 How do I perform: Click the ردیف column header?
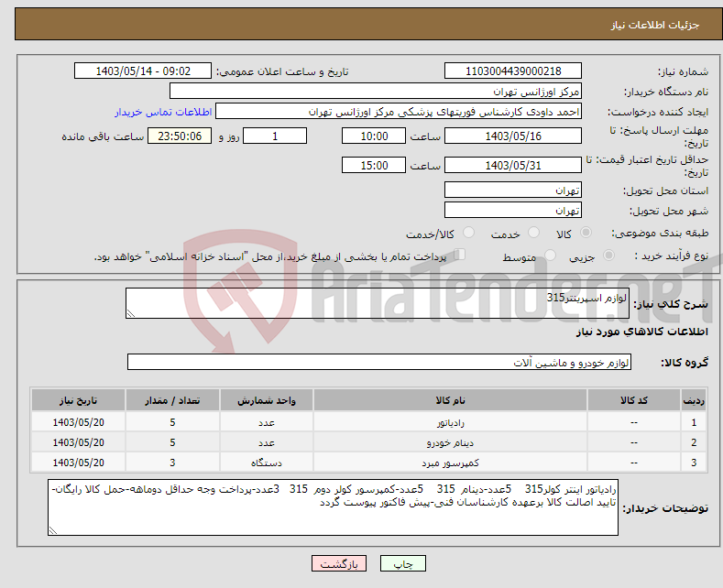click(694, 400)
